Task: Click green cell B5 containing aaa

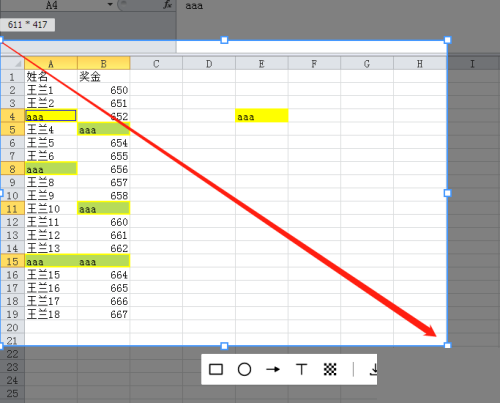Action: pyautogui.click(x=104, y=129)
